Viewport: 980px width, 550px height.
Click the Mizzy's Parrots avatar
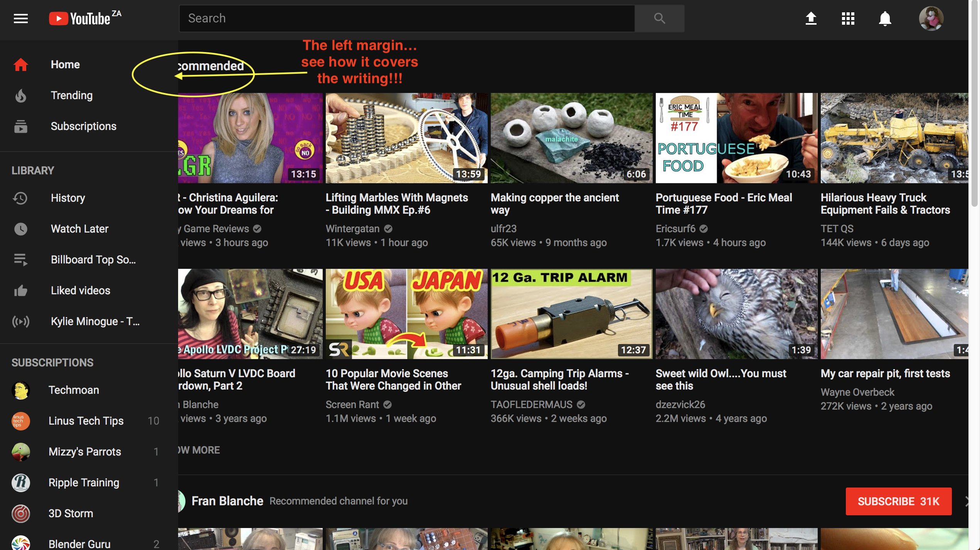tap(21, 452)
